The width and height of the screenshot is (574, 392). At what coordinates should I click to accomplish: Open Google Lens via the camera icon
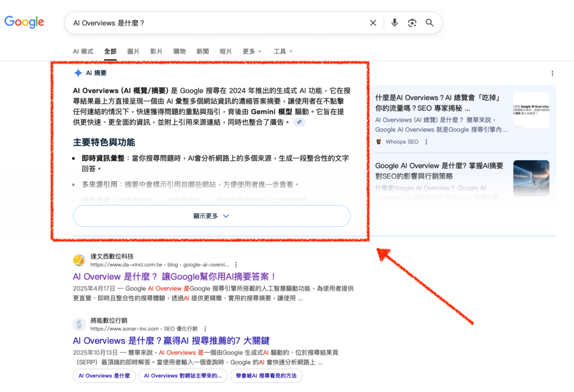click(412, 22)
